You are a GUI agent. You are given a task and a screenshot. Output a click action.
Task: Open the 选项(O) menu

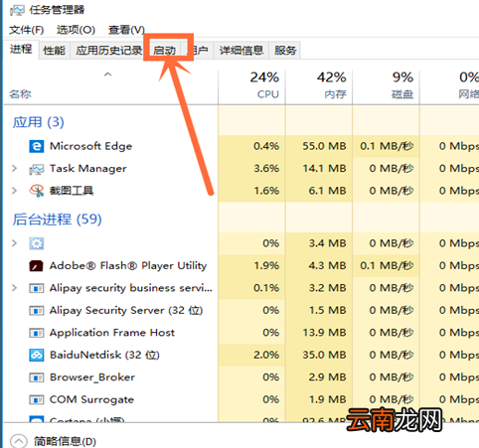[76, 30]
